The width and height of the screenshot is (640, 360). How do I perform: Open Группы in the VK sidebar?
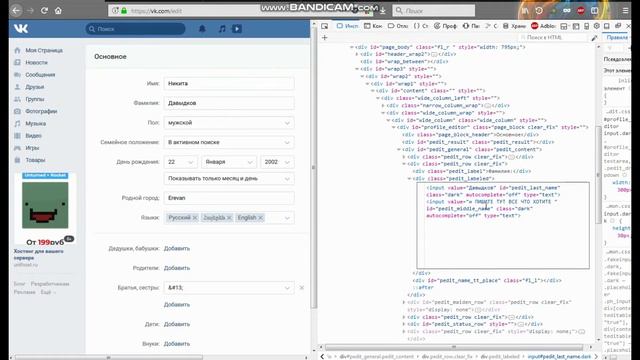pos(34,99)
